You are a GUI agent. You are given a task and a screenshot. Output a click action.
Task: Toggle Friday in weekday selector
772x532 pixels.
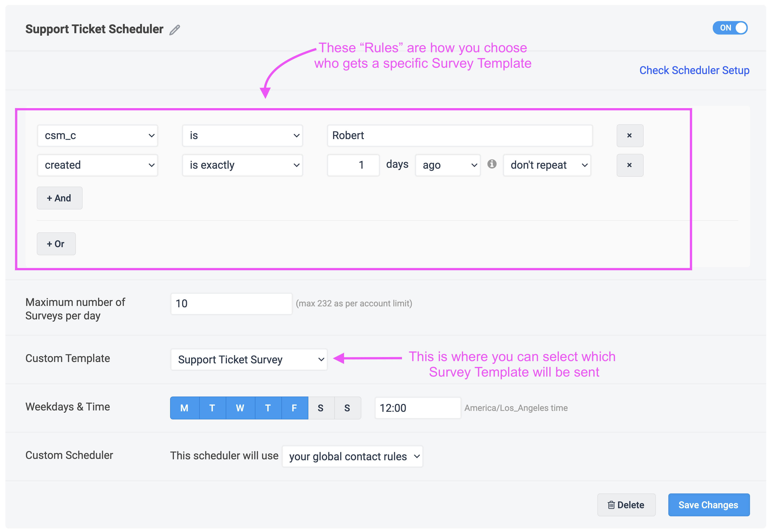coord(294,408)
